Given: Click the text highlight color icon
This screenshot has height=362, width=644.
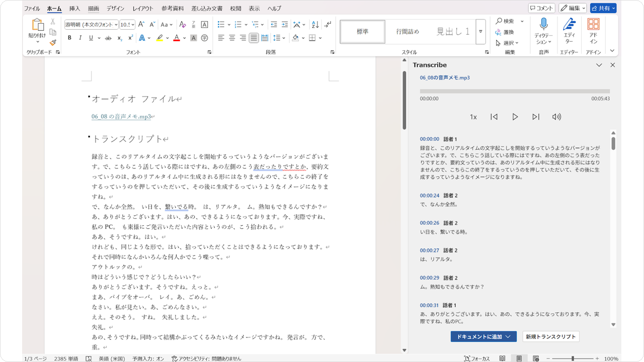Looking at the screenshot, I should click(x=159, y=38).
